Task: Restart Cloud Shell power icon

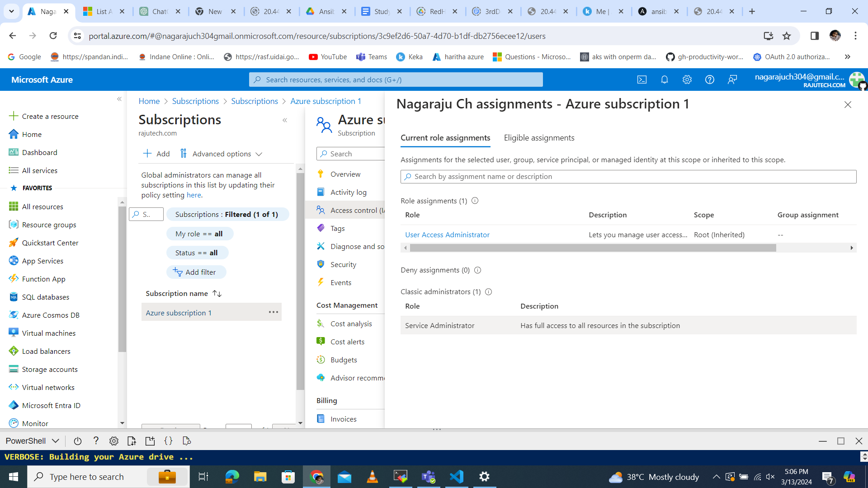Action: [77, 441]
